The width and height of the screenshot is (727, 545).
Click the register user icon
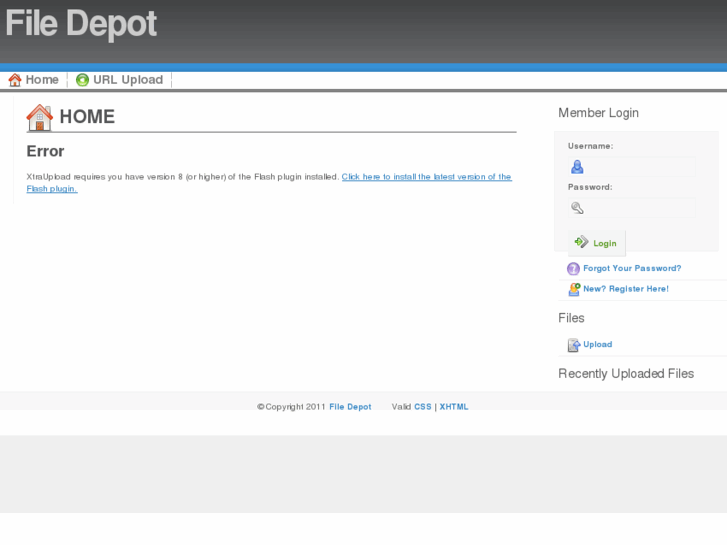click(574, 289)
